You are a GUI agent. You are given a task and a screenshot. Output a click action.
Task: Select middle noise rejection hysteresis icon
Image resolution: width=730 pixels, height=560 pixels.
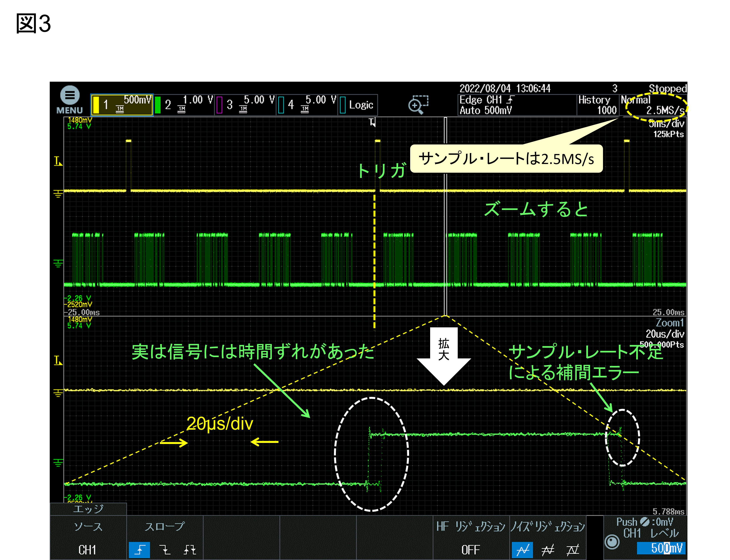(x=547, y=550)
